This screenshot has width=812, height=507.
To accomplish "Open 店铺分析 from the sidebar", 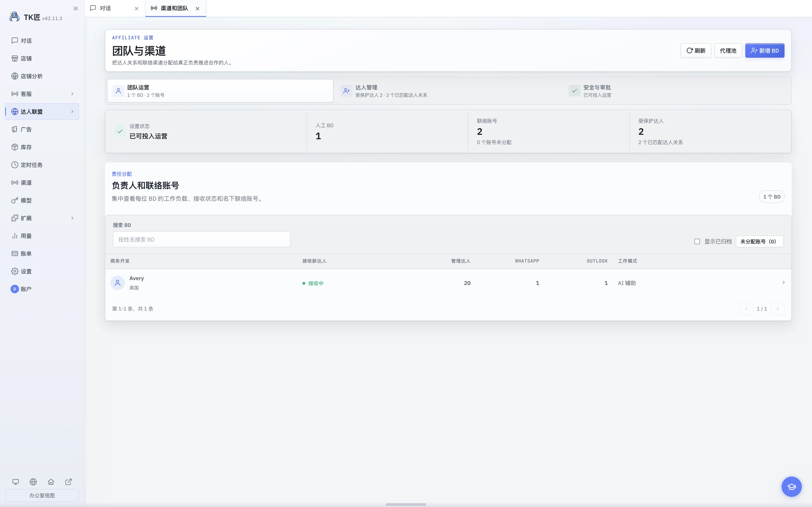I will tap(42, 76).
